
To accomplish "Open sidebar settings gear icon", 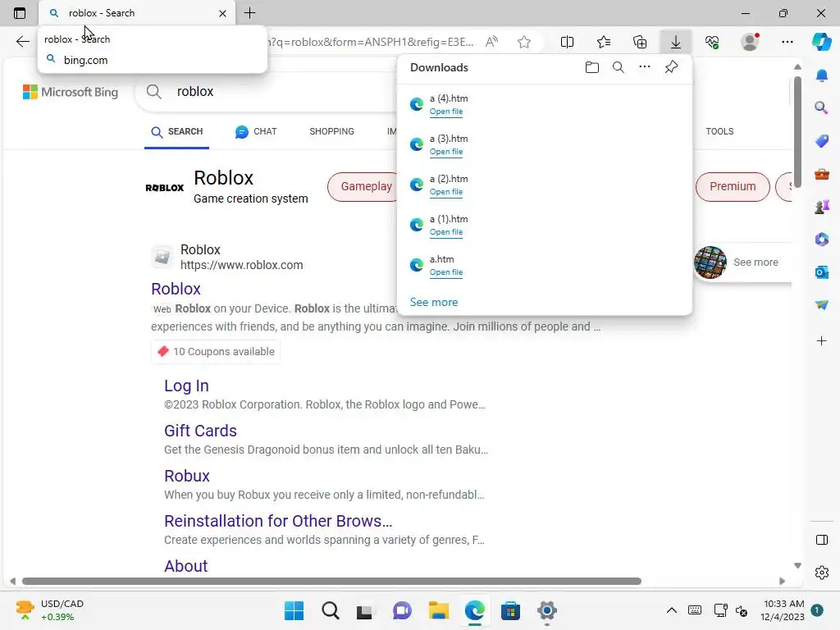I will pyautogui.click(x=822, y=573).
